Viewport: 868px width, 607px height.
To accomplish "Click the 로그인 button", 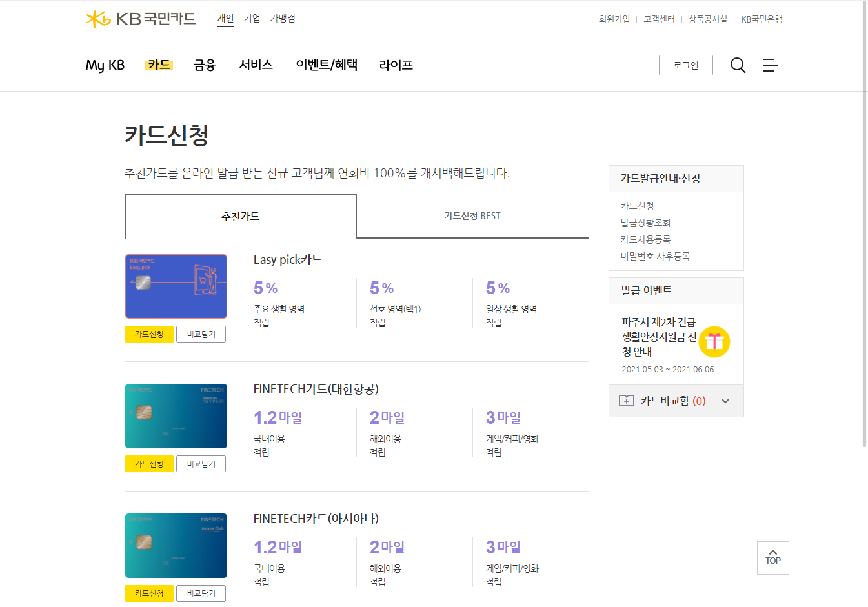I will point(686,65).
